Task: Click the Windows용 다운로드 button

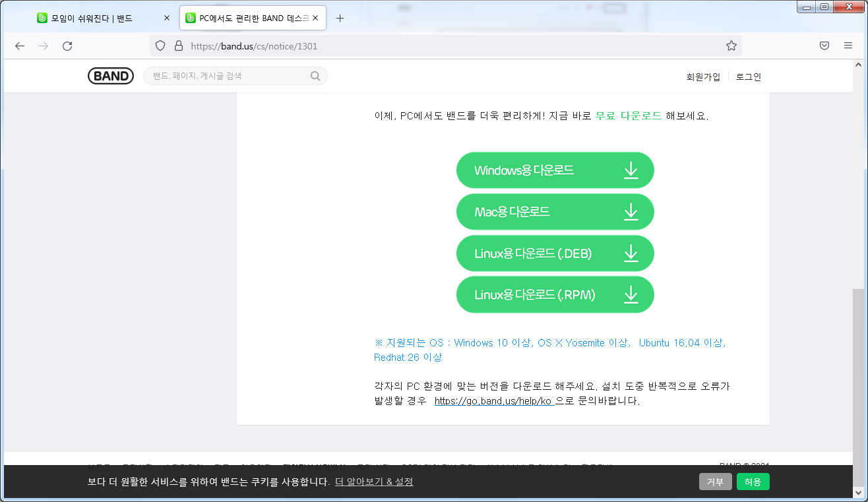Action: 555,170
